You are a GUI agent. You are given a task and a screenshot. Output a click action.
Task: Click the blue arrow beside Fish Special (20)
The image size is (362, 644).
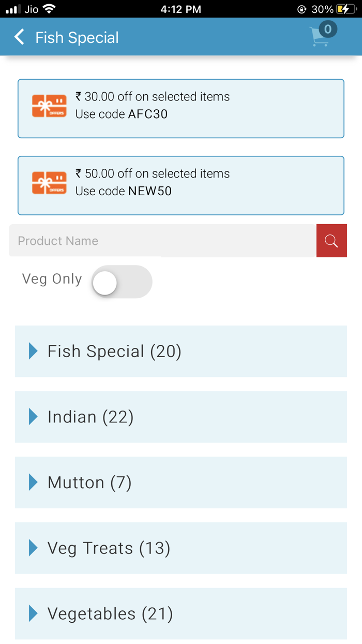pyautogui.click(x=33, y=351)
